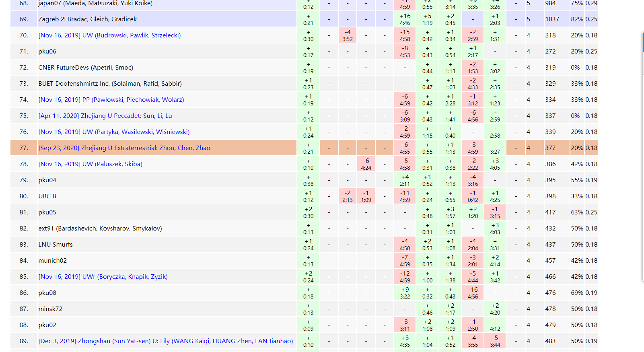Click the pku06 team name
The height and width of the screenshot is (352, 644).
(47, 51)
